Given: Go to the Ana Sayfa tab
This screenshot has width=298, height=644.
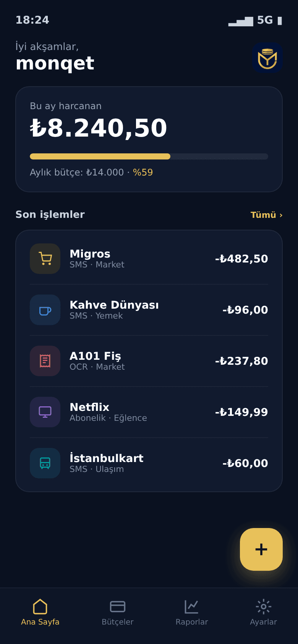Looking at the screenshot, I should pyautogui.click(x=40, y=613).
